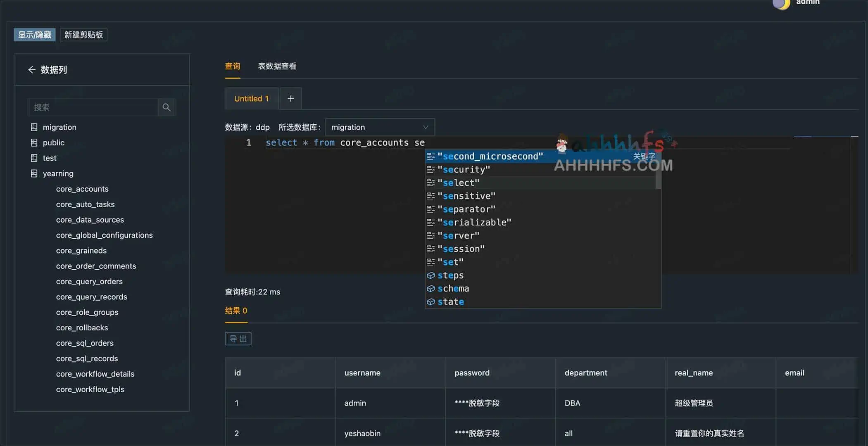Viewport: 868px width, 446px height.
Task: Switch to the 表数据查看 tab
Action: coord(277,66)
